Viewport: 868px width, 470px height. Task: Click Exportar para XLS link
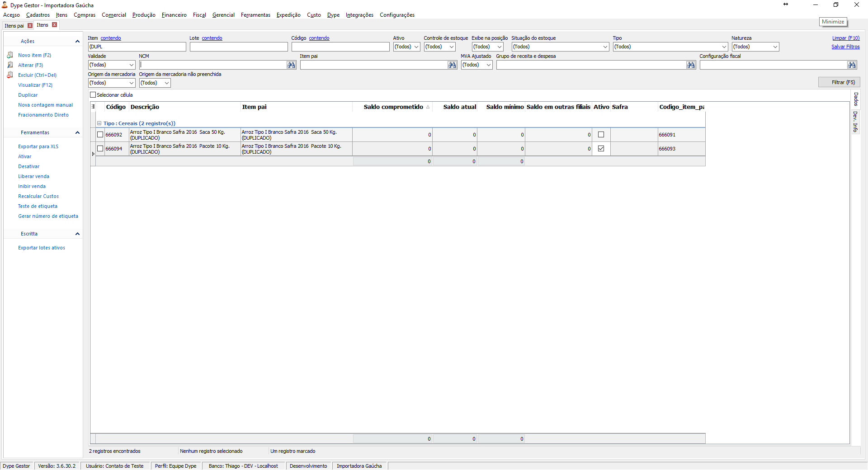pos(38,146)
